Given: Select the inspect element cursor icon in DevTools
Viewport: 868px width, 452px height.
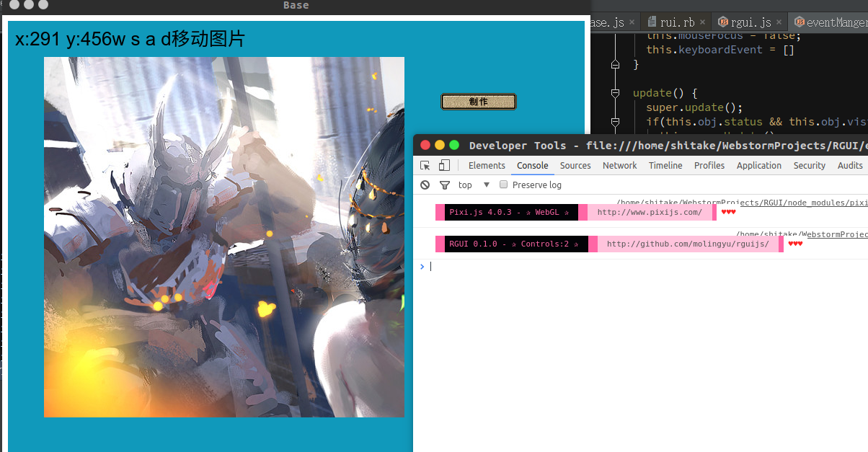Looking at the screenshot, I should click(x=425, y=166).
